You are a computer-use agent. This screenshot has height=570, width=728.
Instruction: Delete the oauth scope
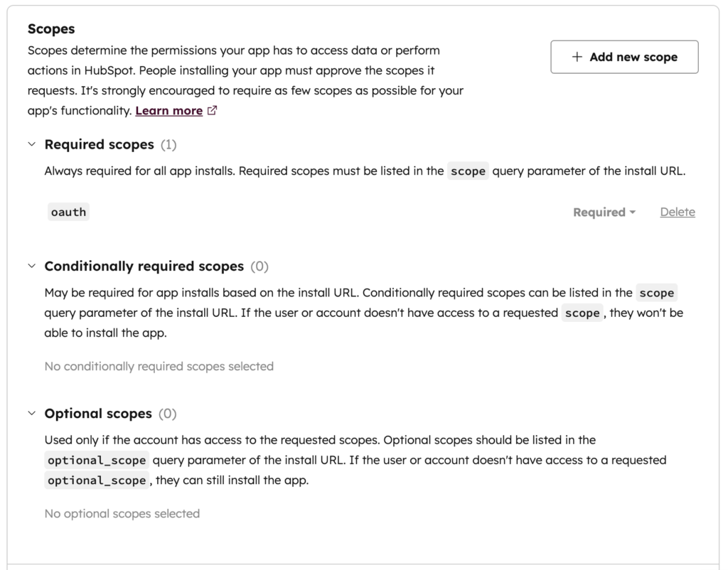(x=677, y=212)
